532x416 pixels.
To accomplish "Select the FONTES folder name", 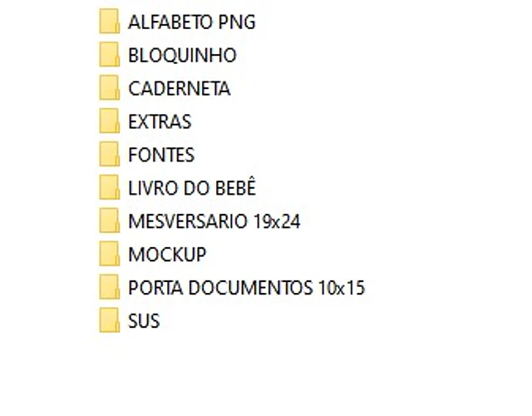I will click(161, 156).
